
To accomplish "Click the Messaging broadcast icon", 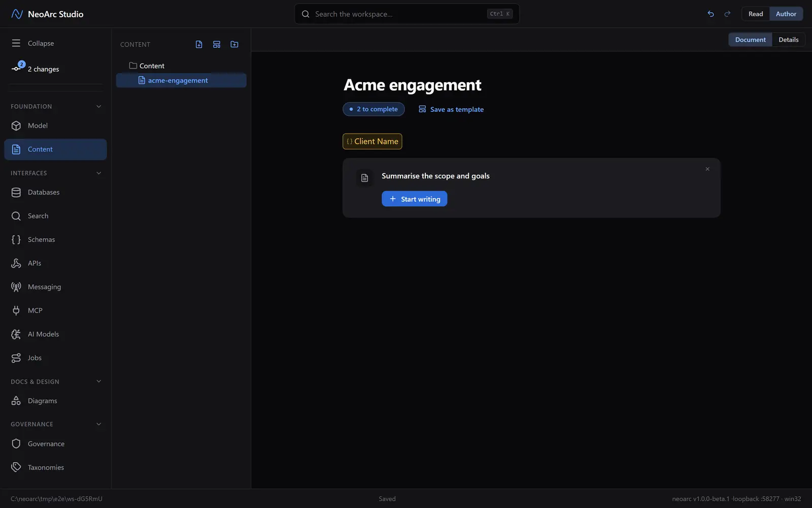I will click(16, 287).
